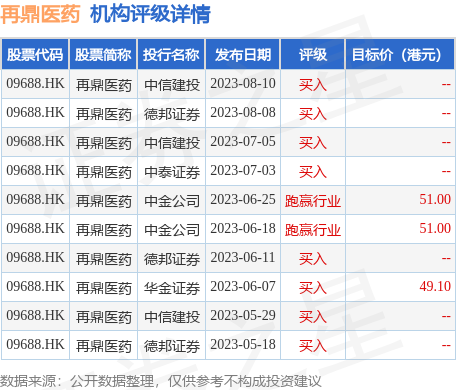Click 买入 rating in the 2023-05-29 row
Viewport: 456px width, 390px height.
pos(313,317)
